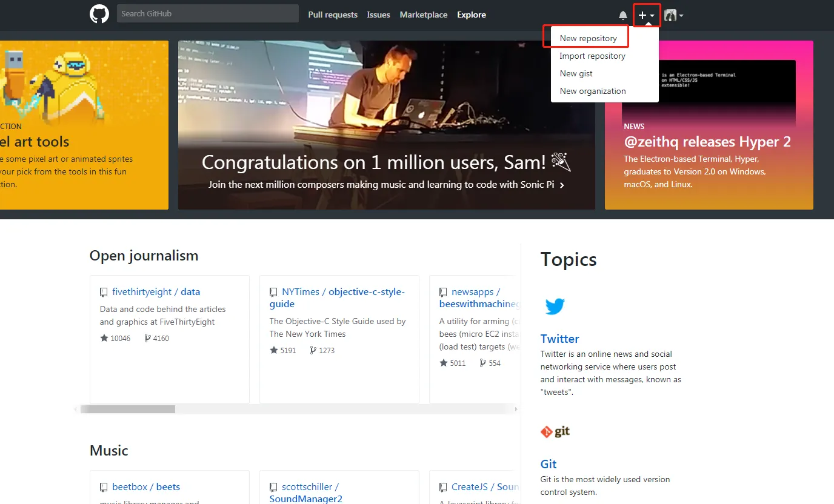834x504 pixels.
Task: Open the plus create-new dropdown
Action: click(x=646, y=15)
